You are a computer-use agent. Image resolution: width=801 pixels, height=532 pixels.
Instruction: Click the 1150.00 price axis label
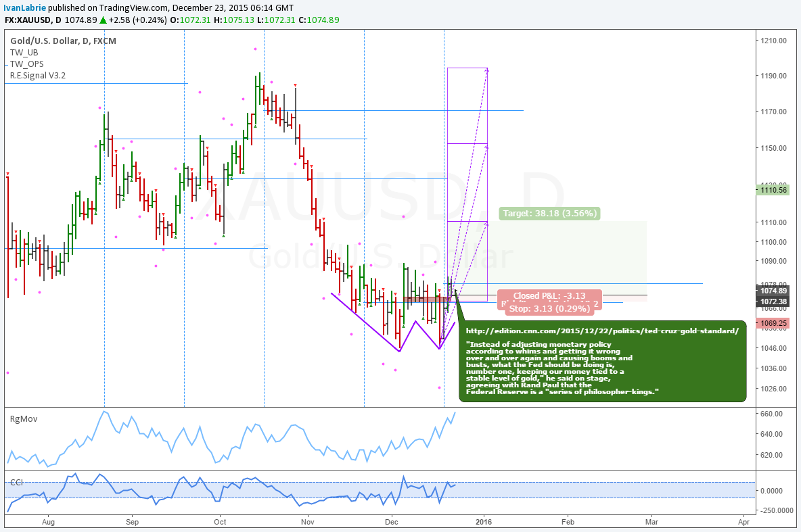pos(773,148)
